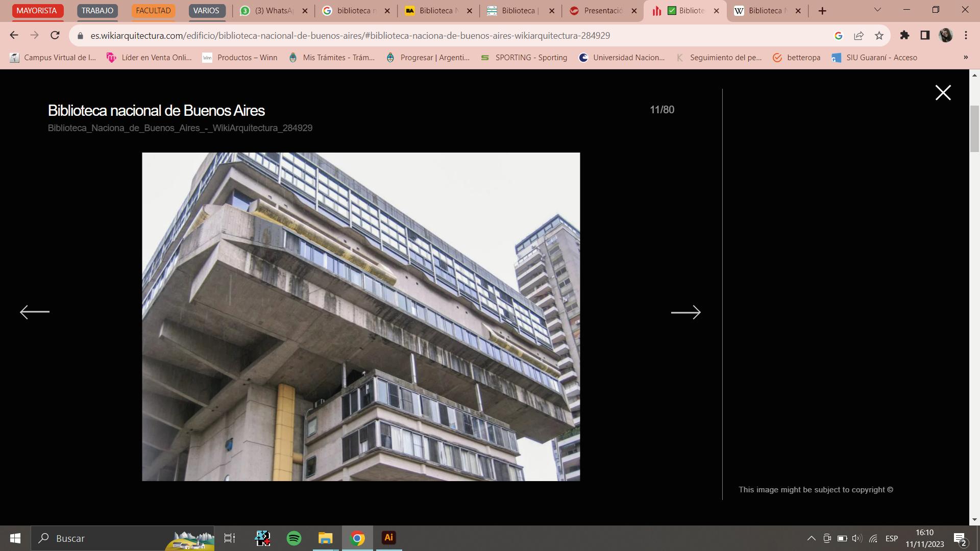Viewport: 980px width, 551px height.
Task: Expand system tray hidden icons
Action: (811, 538)
